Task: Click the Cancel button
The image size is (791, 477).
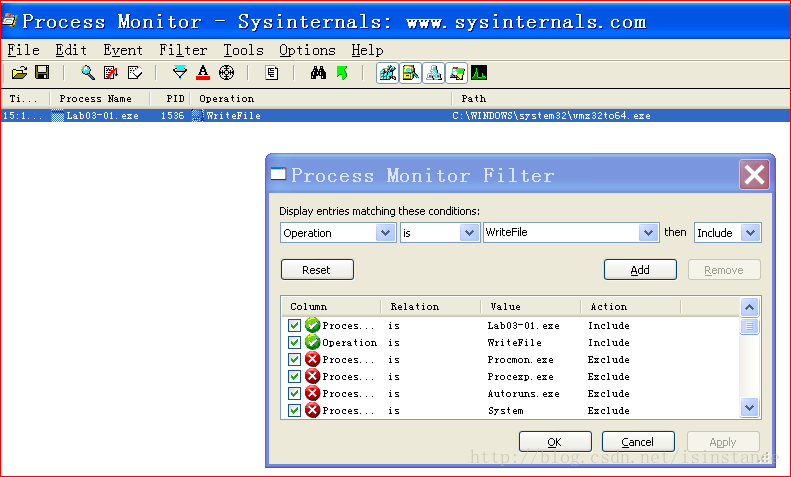Action: (x=638, y=442)
